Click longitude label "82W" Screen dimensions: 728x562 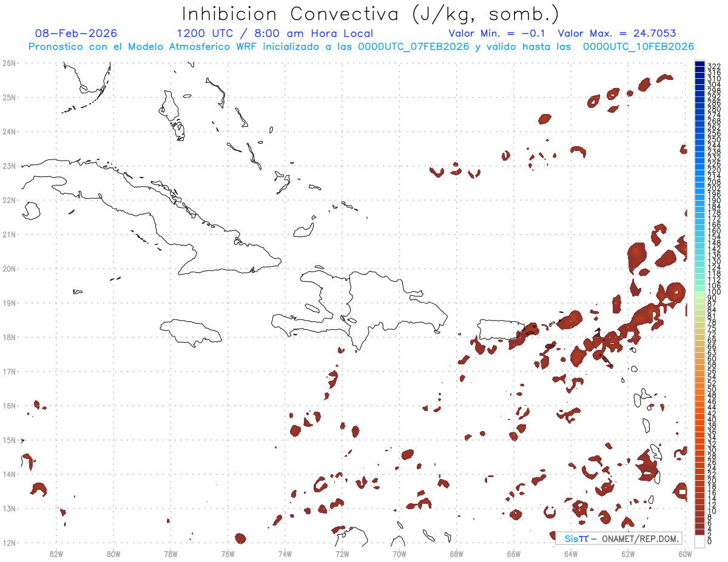(x=56, y=554)
